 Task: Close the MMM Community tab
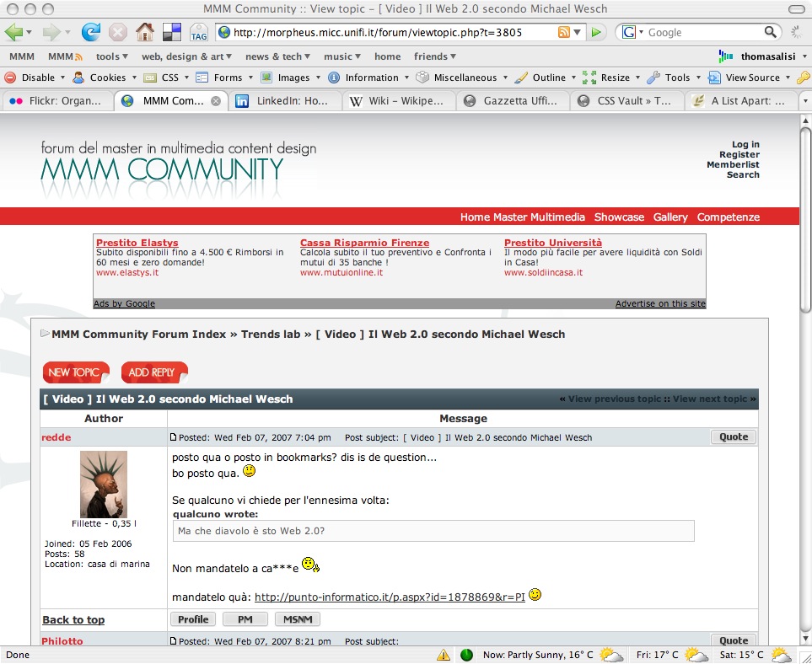point(216,101)
